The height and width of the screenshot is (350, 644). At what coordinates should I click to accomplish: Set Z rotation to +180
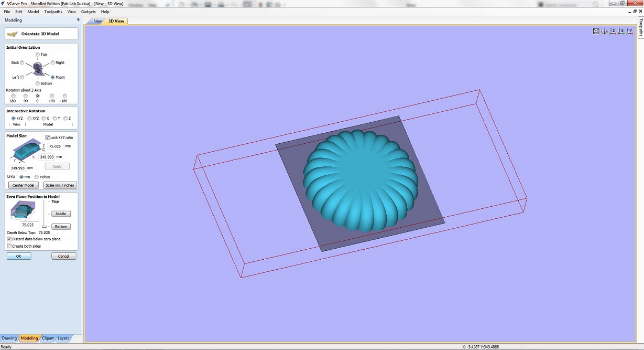pyautogui.click(x=64, y=96)
